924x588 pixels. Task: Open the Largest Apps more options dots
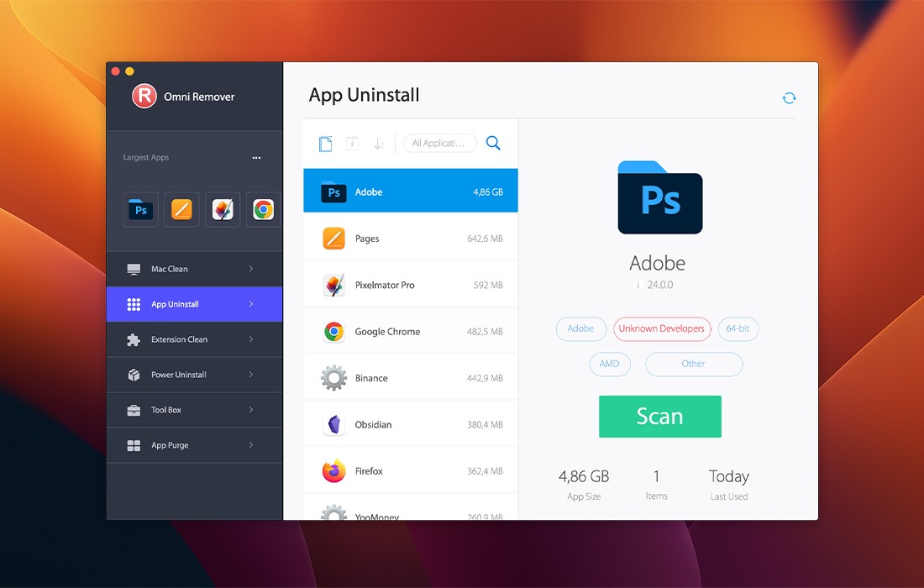(256, 158)
